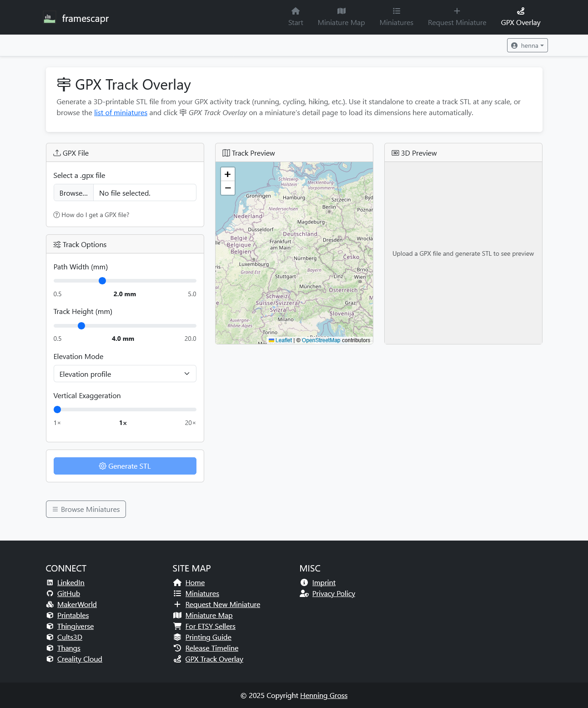Image resolution: width=588 pixels, height=708 pixels.
Task: Click the Home house icon in Site Map
Action: coord(177,582)
